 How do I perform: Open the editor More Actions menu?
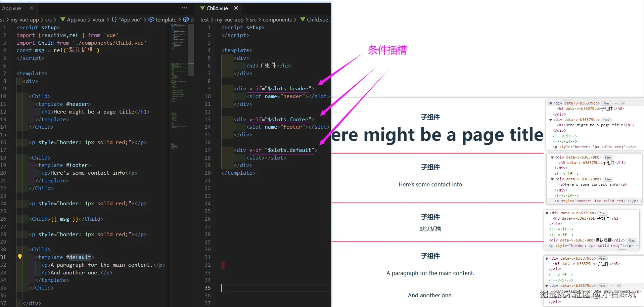(x=184, y=8)
